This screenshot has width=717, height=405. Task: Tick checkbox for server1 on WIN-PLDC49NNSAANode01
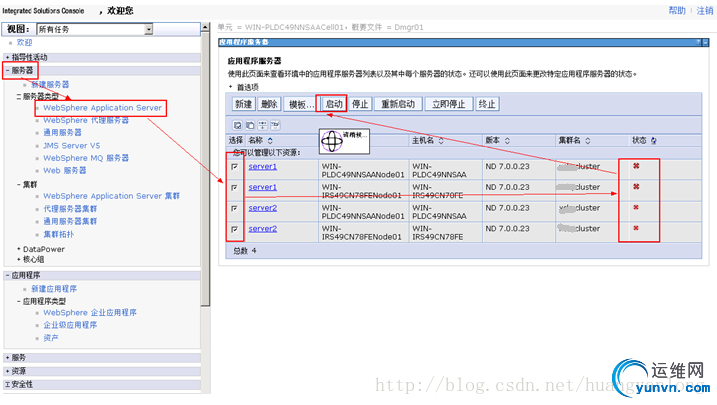[235, 167]
